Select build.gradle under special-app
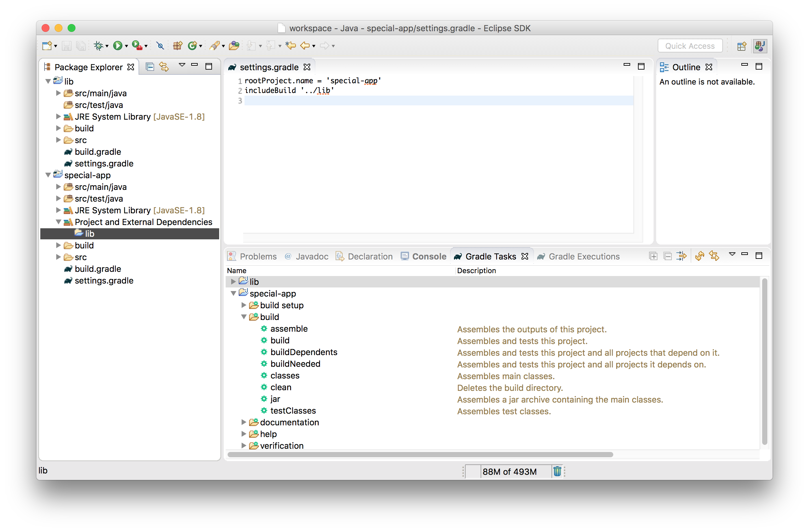 click(98, 269)
